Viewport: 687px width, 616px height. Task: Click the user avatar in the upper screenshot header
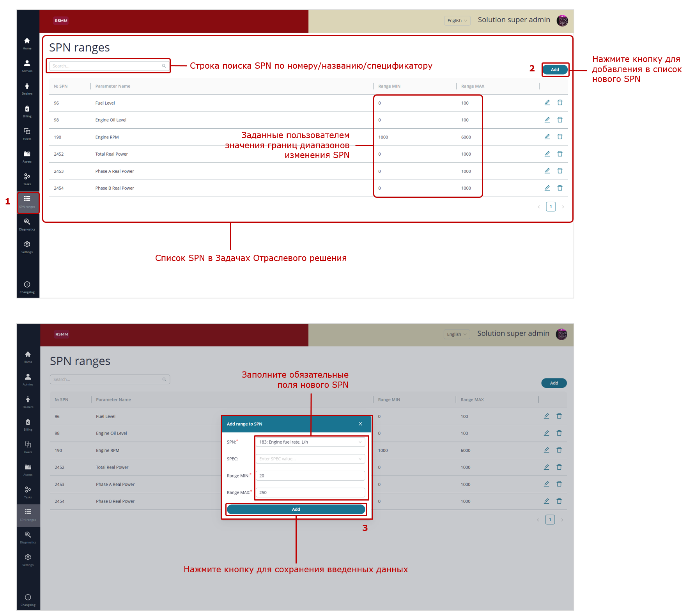tap(562, 21)
